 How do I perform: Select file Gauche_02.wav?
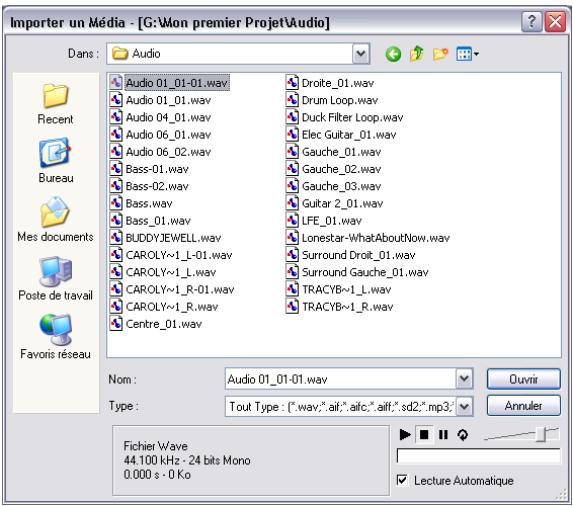pos(334,169)
